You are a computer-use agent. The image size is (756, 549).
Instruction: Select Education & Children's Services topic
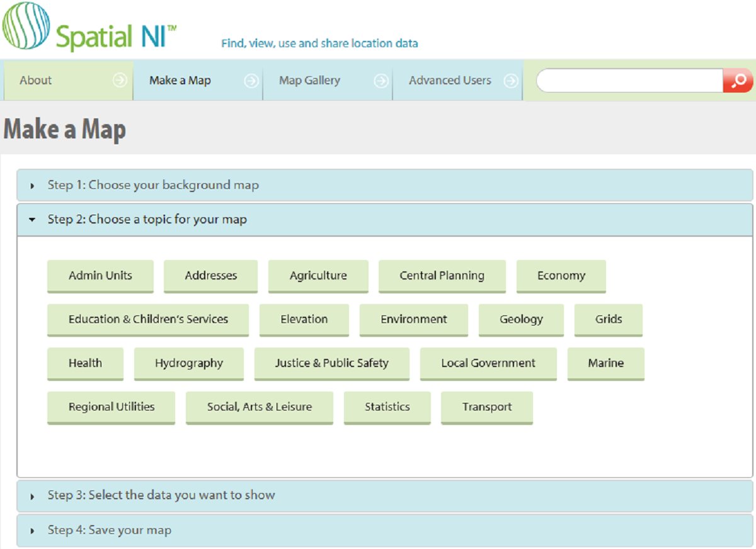coord(148,320)
